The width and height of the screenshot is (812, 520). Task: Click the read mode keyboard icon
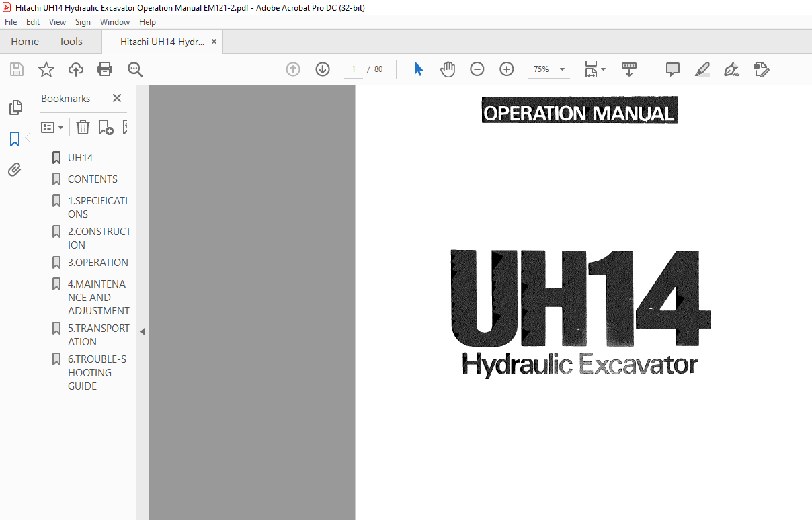pos(629,69)
